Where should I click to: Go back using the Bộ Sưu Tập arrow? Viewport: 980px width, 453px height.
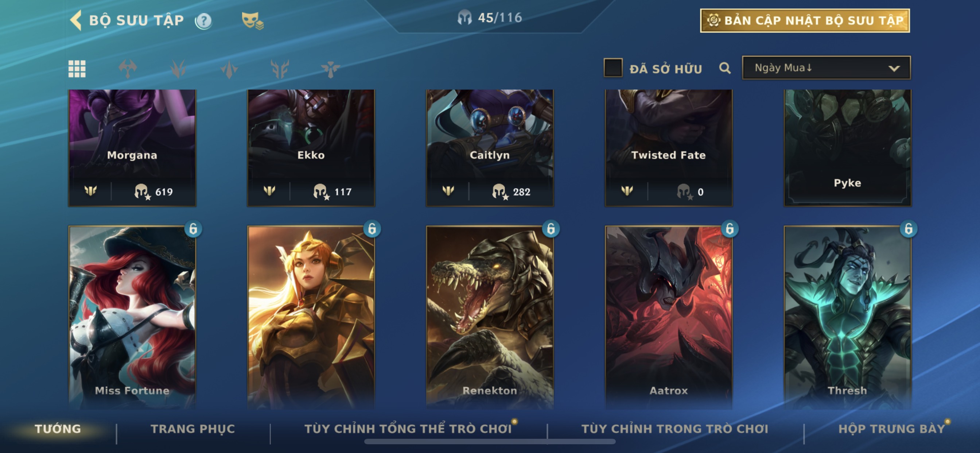pyautogui.click(x=76, y=20)
